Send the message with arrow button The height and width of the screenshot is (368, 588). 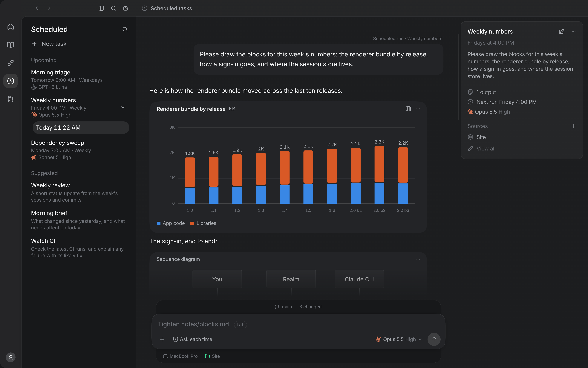tap(434, 339)
